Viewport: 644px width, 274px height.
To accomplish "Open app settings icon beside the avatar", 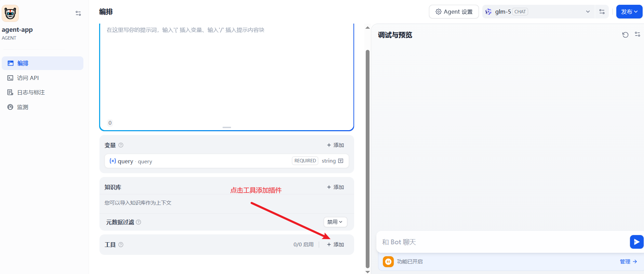I will [78, 13].
